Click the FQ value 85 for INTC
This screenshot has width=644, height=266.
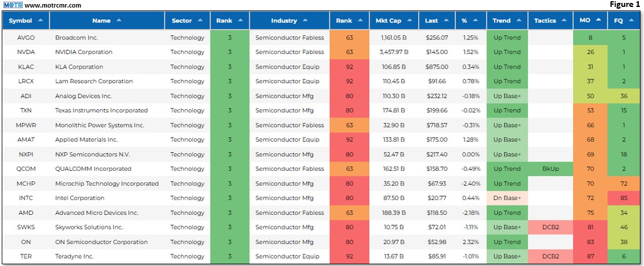624,198
